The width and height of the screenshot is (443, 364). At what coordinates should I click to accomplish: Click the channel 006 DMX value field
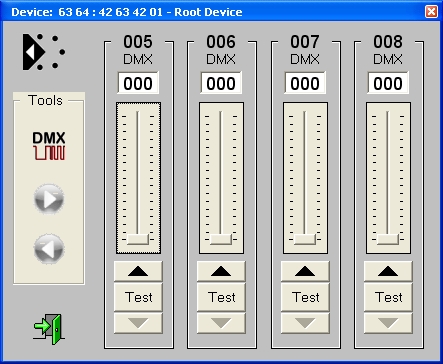[x=221, y=83]
